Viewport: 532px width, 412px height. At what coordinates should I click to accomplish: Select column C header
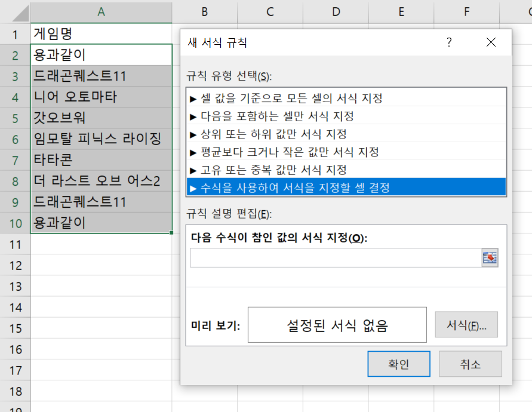pos(270,12)
